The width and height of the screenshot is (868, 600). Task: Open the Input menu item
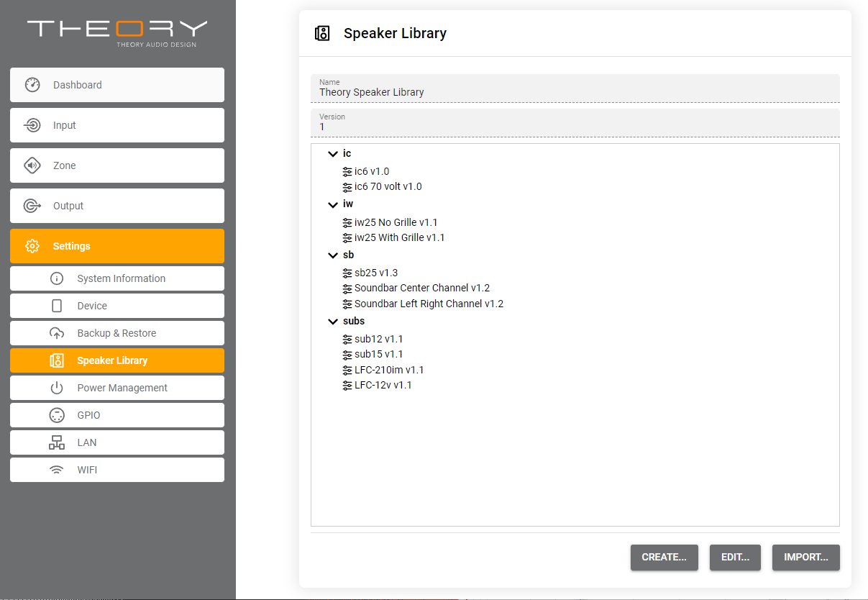(x=117, y=125)
